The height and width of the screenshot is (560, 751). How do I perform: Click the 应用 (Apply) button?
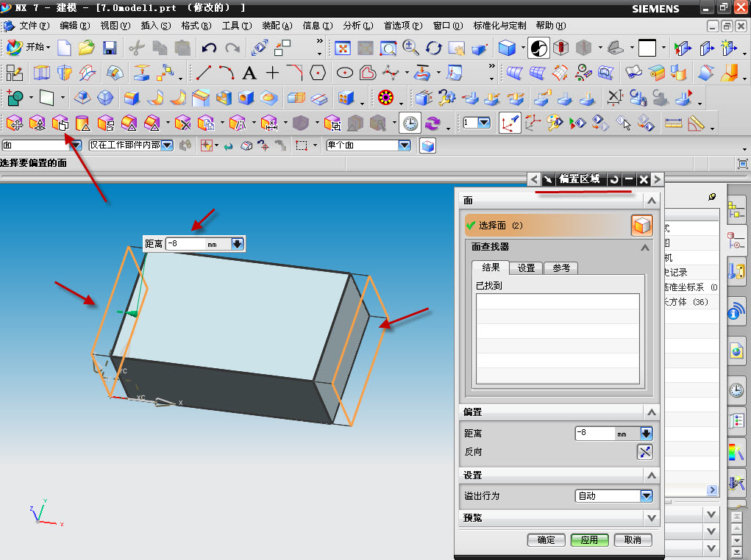pos(590,540)
